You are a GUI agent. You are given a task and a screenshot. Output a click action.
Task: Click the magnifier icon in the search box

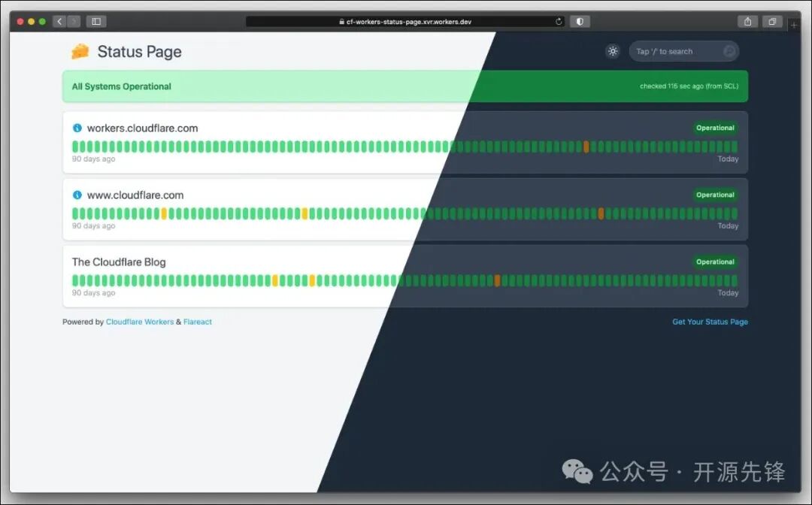tap(729, 51)
